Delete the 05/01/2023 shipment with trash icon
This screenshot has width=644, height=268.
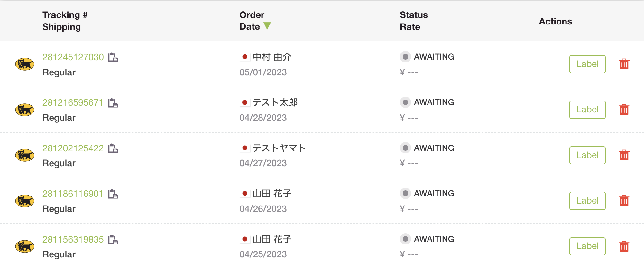point(624,64)
